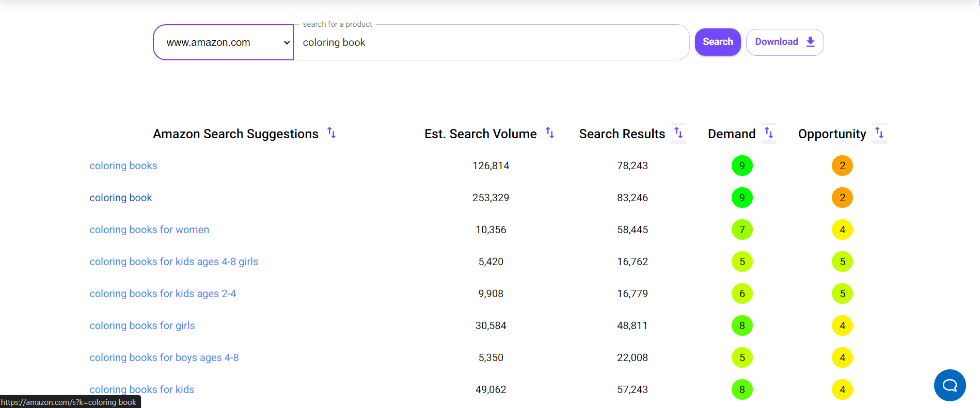Open the 'coloring books' suggestion link

[x=123, y=166]
